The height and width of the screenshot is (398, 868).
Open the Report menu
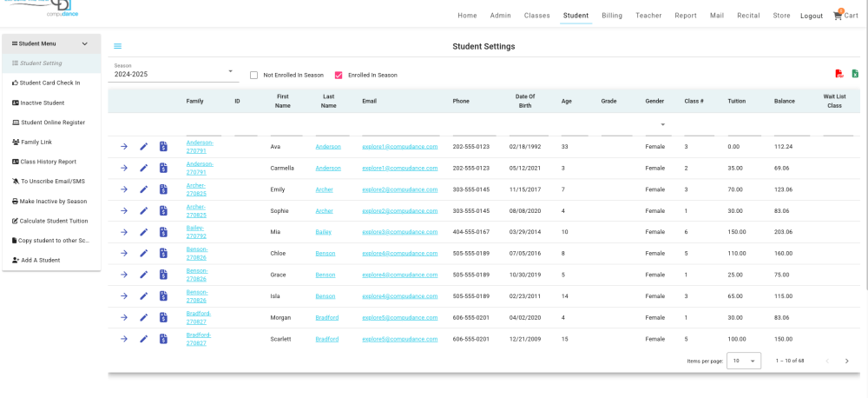686,16
